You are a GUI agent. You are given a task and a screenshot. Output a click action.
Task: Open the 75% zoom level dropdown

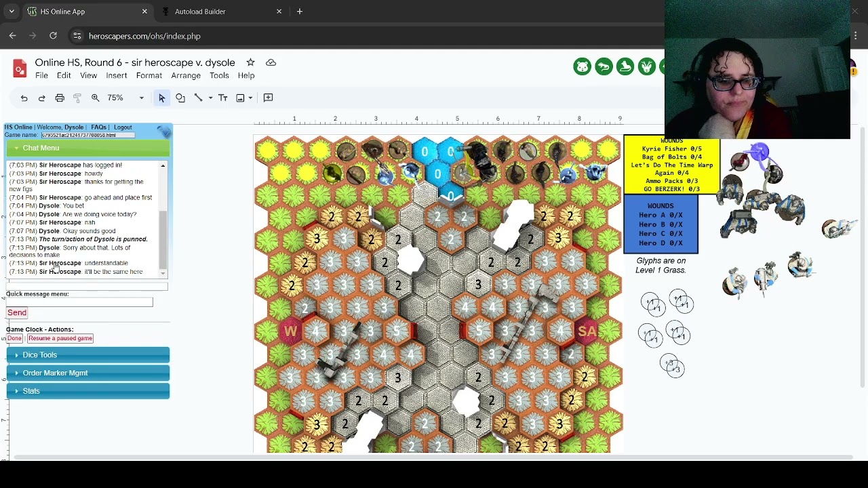tap(126, 98)
